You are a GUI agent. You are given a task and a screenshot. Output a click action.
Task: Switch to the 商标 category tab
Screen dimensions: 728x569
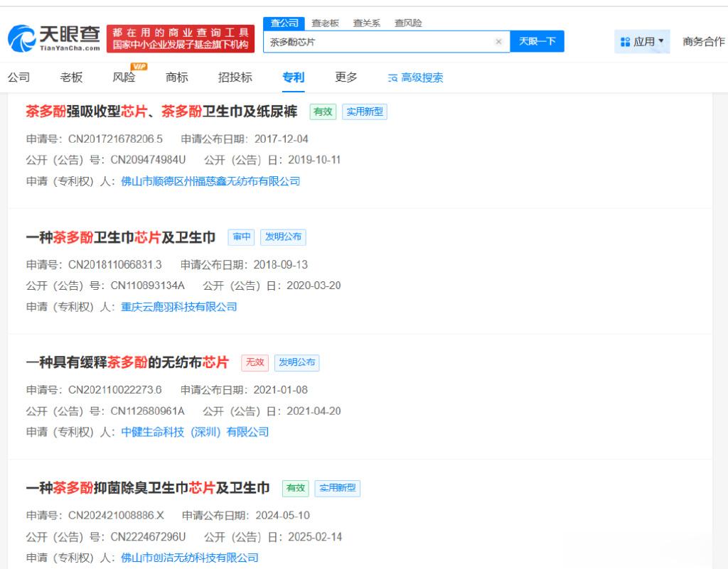pyautogui.click(x=177, y=77)
